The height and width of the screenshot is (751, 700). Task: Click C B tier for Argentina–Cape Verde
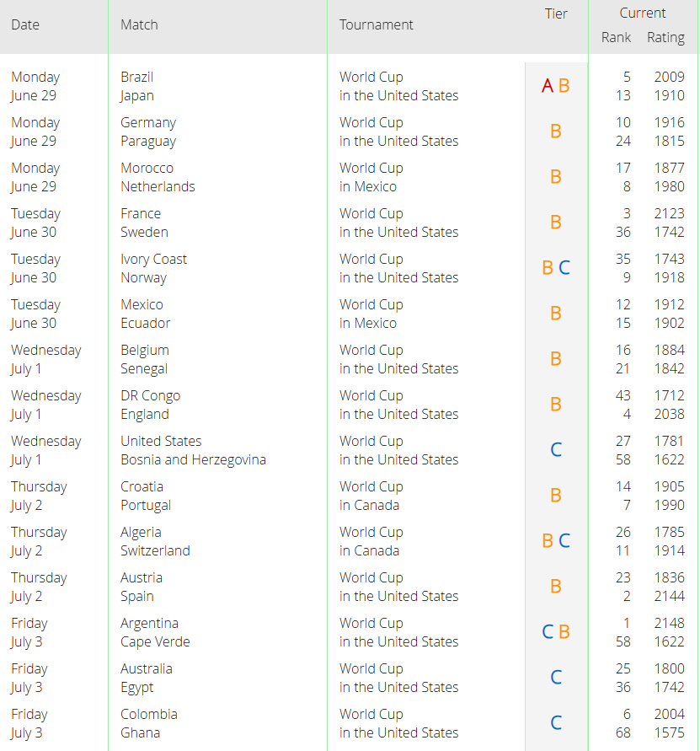556,632
